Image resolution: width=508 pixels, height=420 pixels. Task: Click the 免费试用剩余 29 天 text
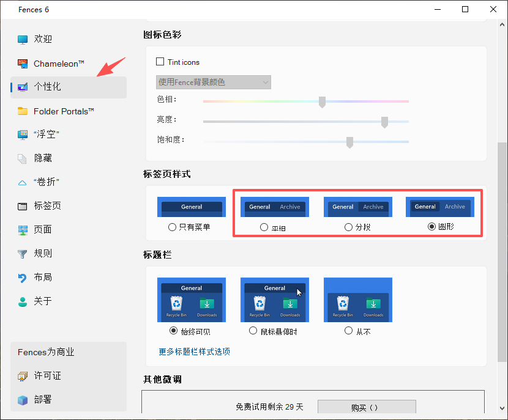click(269, 407)
